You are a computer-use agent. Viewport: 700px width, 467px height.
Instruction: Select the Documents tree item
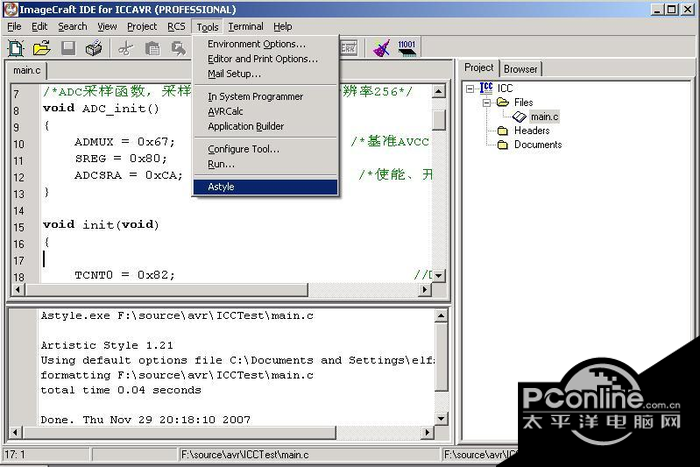[538, 145]
